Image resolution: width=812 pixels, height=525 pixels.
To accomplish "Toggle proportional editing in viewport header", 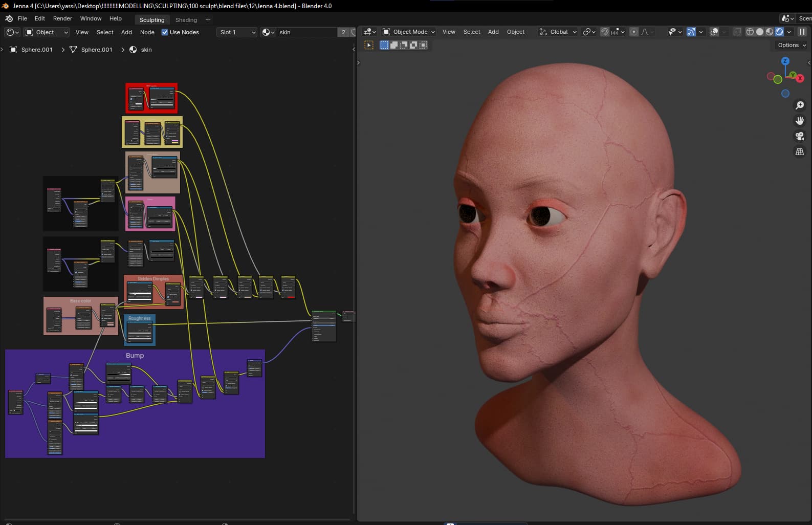I will click(x=633, y=32).
